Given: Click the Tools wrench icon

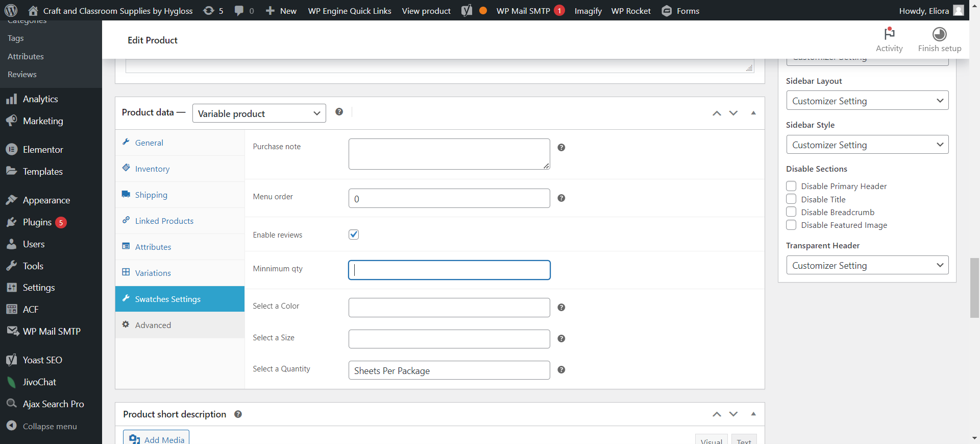Looking at the screenshot, I should click(11, 266).
